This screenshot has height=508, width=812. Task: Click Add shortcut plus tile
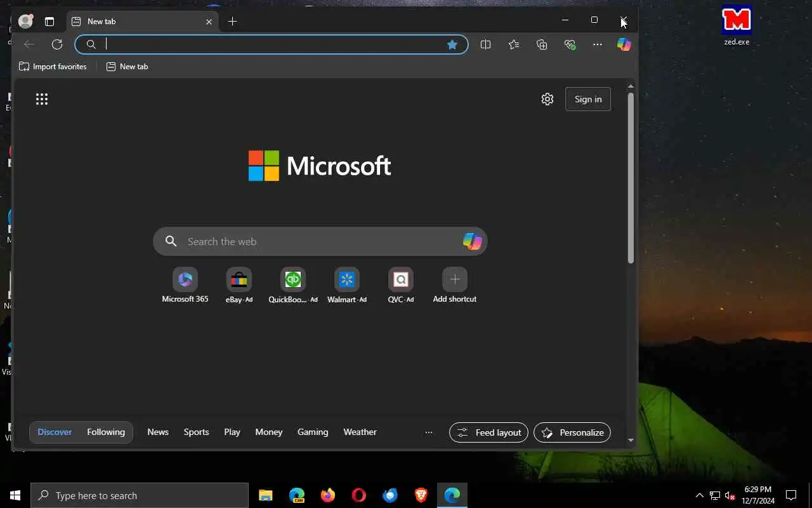[x=455, y=284]
